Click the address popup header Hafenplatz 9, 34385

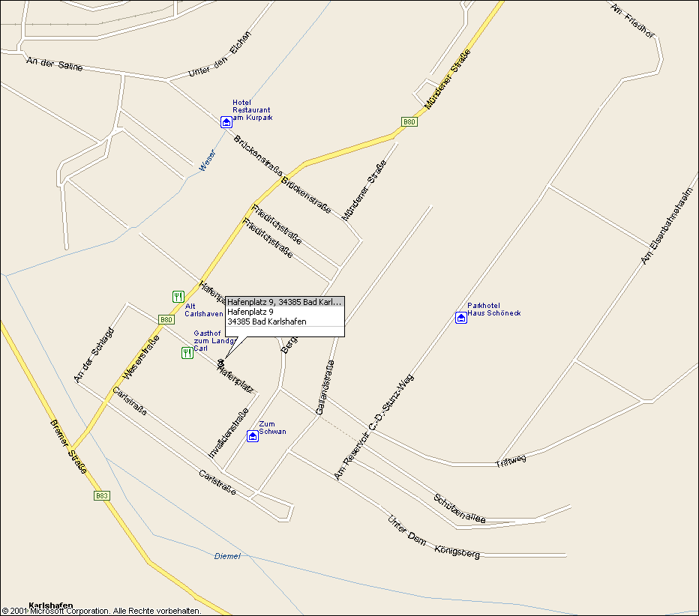(x=285, y=302)
